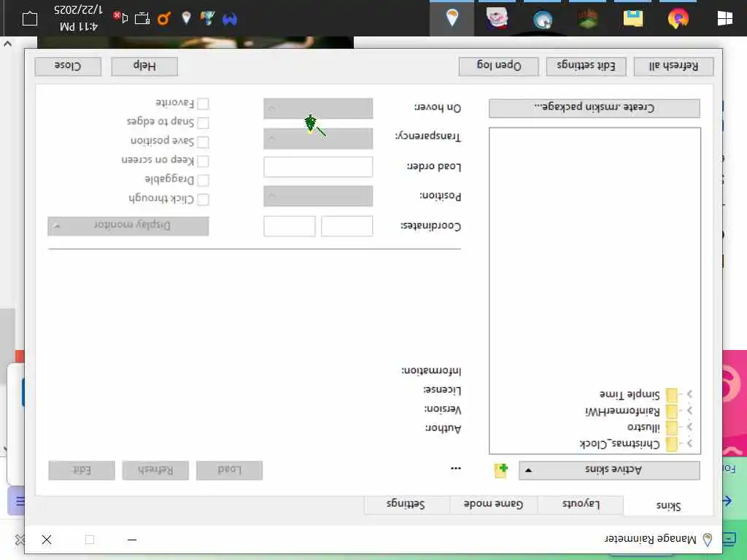Toggle the Save position checkbox
The width and height of the screenshot is (747, 560).
[203, 142]
